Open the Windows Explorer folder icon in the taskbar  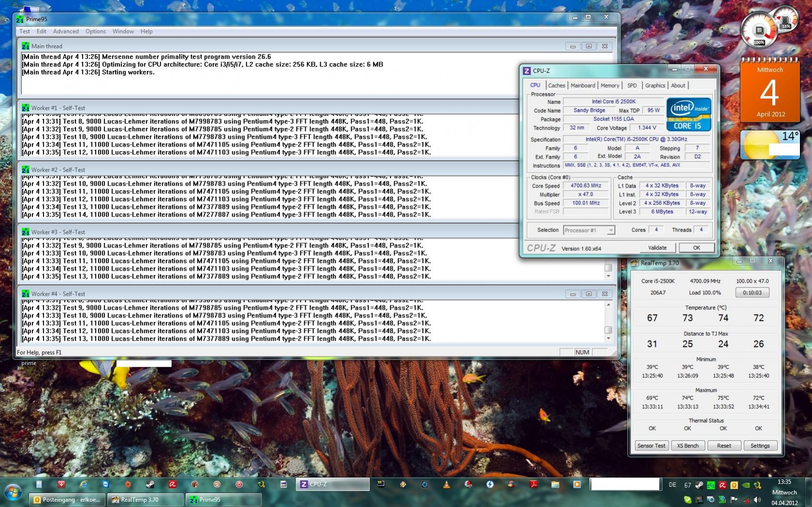(x=555, y=484)
